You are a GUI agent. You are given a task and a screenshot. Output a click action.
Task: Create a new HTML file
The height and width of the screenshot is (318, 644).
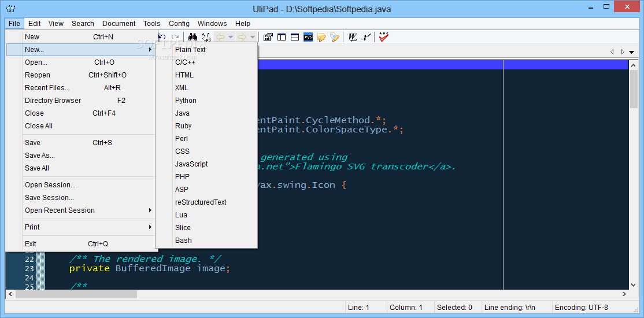[206, 75]
